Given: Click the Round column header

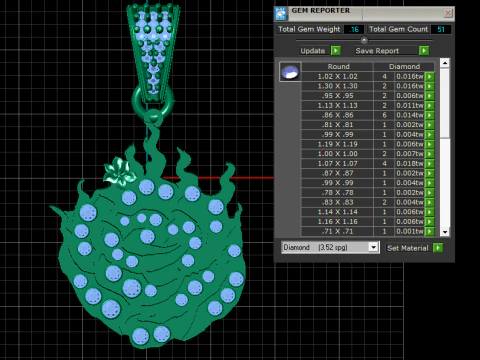Looking at the screenshot, I should tap(338, 66).
